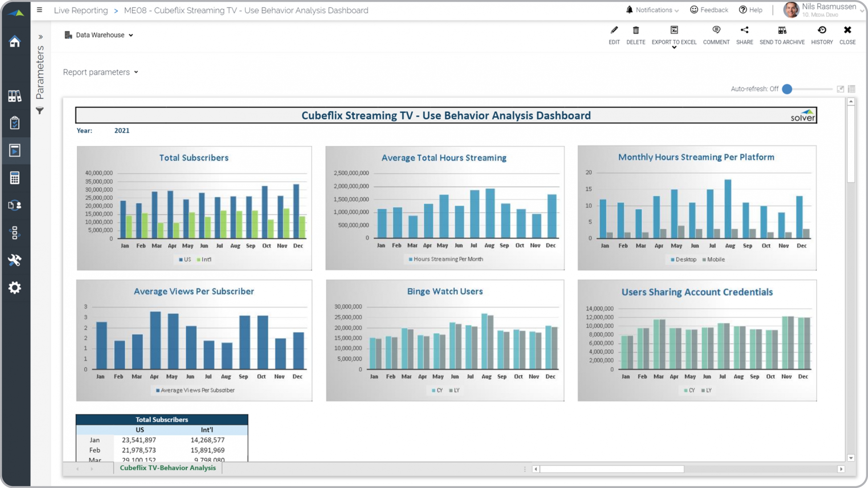Click the Total Subscribers chart

pos(194,208)
